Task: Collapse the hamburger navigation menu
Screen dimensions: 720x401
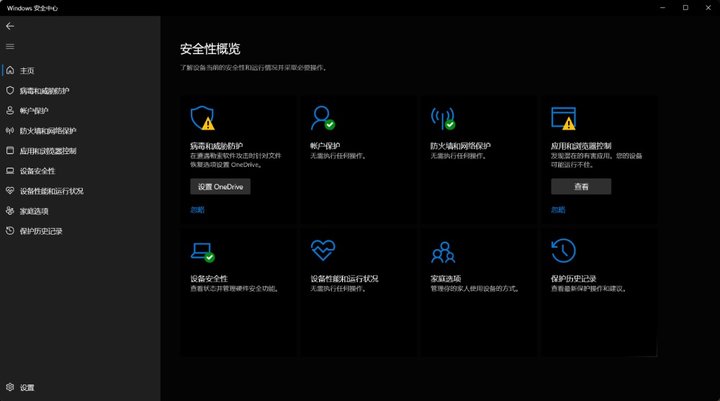Action: pos(10,46)
